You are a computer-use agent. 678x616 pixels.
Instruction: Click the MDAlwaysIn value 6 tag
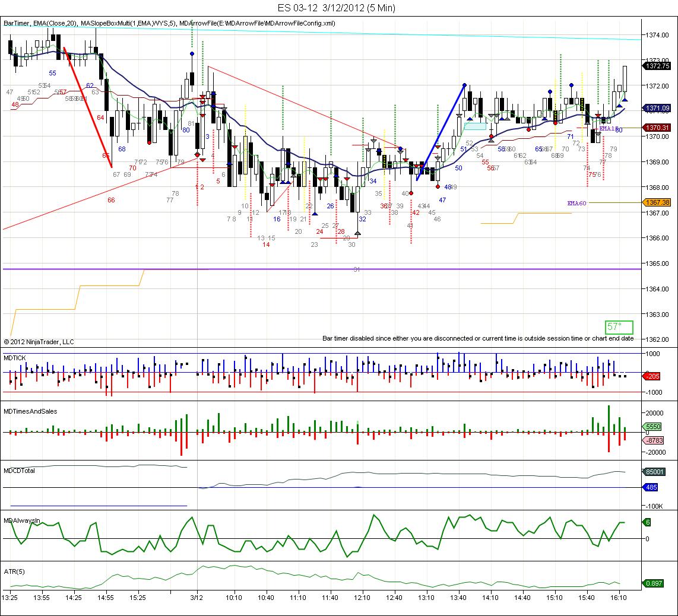click(x=648, y=522)
